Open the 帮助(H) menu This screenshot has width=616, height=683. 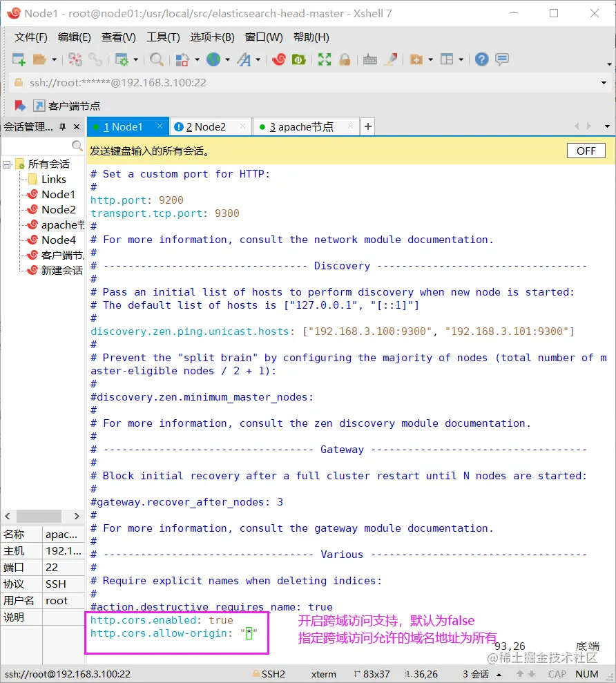[x=311, y=37]
